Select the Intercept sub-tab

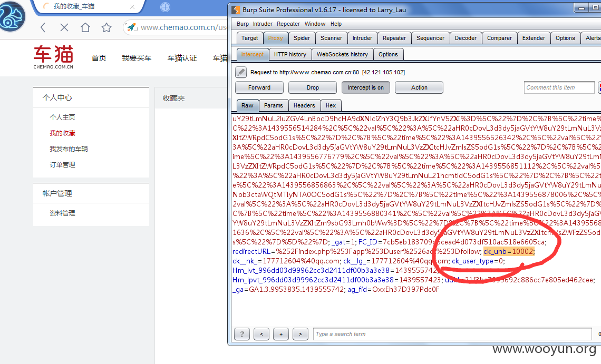tap(252, 54)
